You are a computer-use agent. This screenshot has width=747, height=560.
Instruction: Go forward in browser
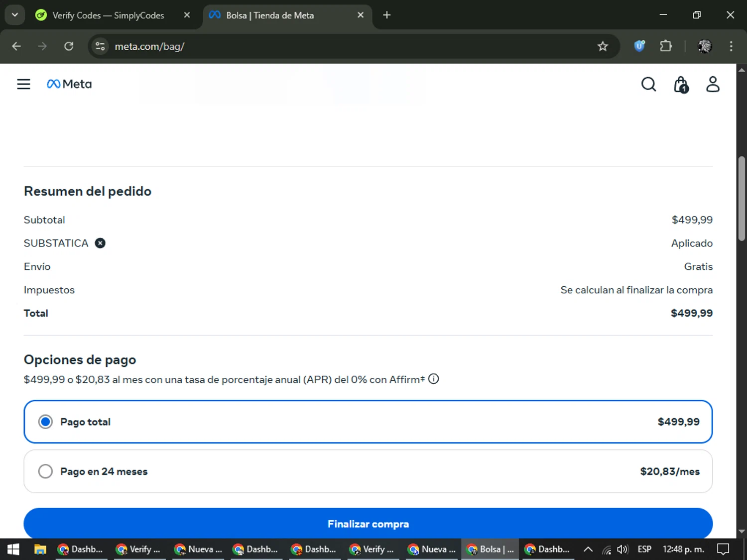42,46
